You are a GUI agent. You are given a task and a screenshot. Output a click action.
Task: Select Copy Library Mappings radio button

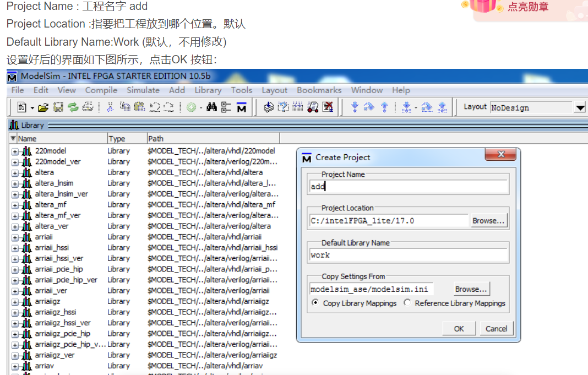coord(315,302)
